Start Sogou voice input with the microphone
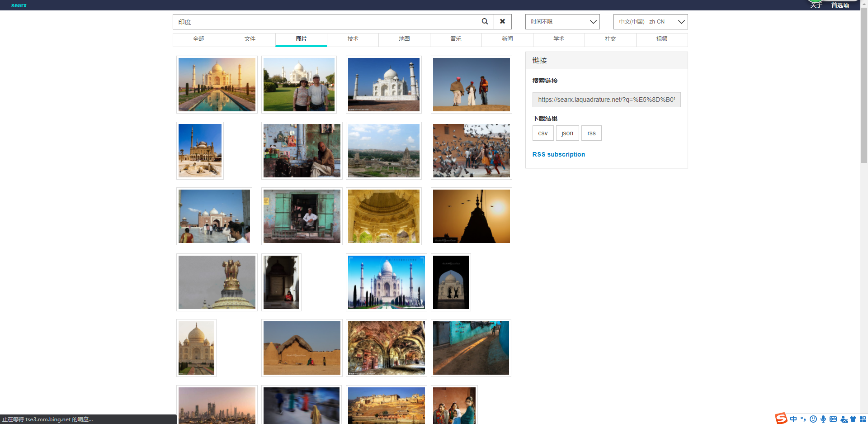Screen dimensions: 868x424 [823, 419]
